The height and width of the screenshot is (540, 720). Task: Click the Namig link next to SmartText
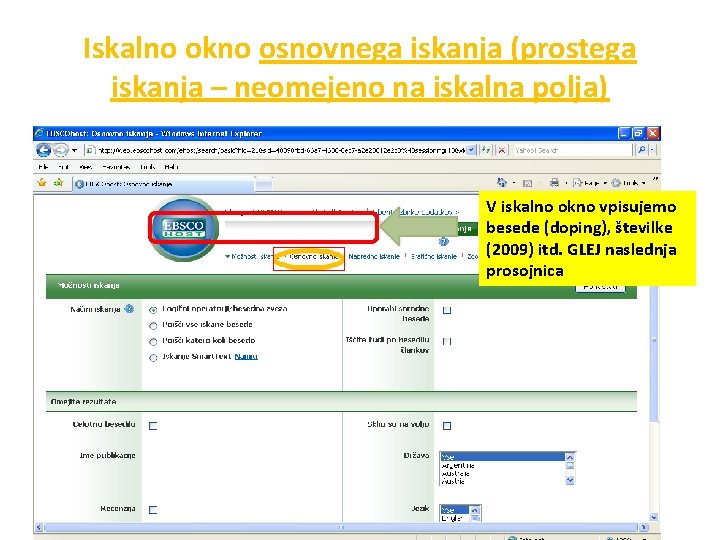tap(246, 357)
